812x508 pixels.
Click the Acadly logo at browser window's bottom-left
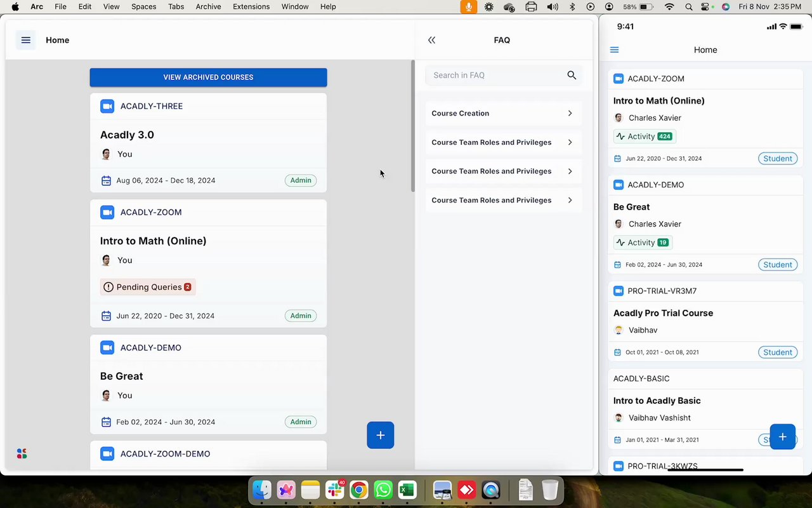[x=22, y=453]
